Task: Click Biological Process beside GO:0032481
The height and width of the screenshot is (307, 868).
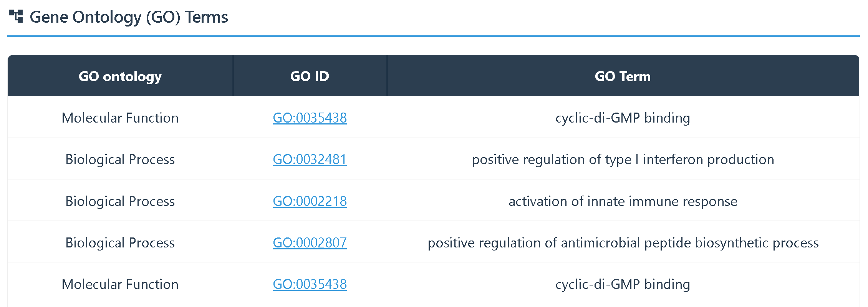Action: point(120,159)
